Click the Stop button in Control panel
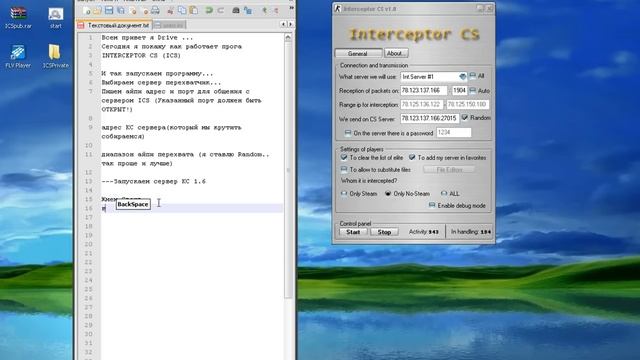The height and width of the screenshot is (360, 640). coord(384,232)
